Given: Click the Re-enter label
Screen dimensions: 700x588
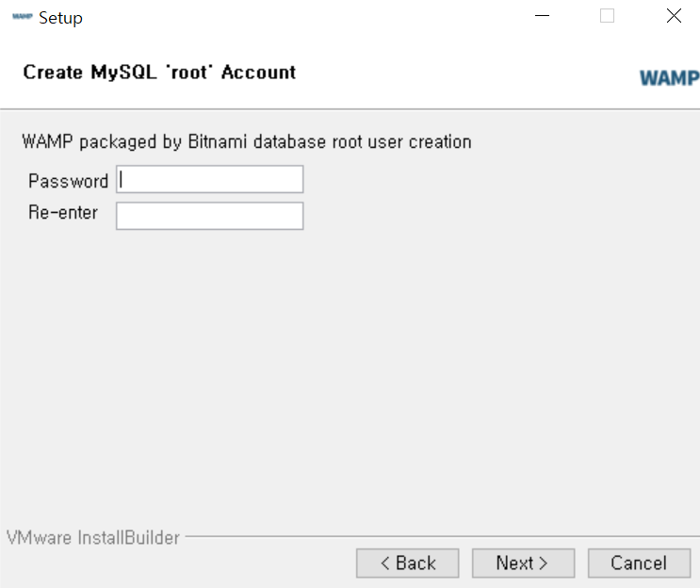Looking at the screenshot, I should 63,213.
